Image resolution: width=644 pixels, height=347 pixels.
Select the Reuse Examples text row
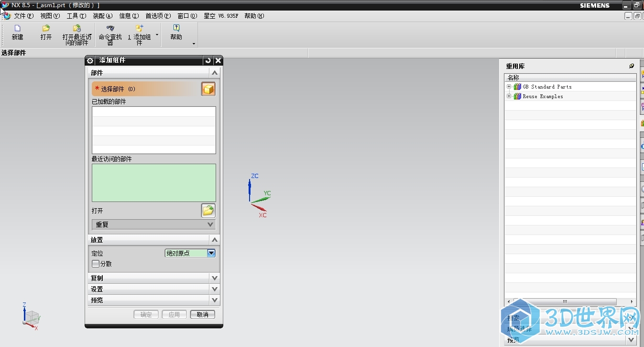pyautogui.click(x=543, y=96)
